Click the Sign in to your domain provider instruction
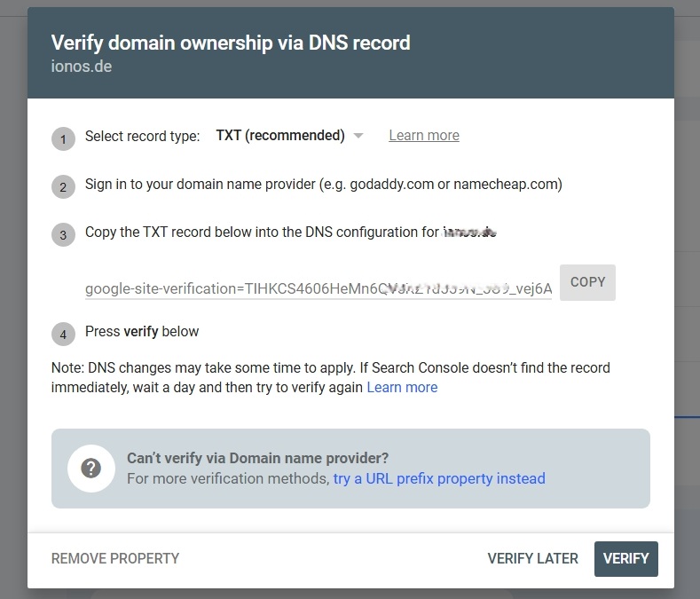The width and height of the screenshot is (700, 599). point(324,184)
